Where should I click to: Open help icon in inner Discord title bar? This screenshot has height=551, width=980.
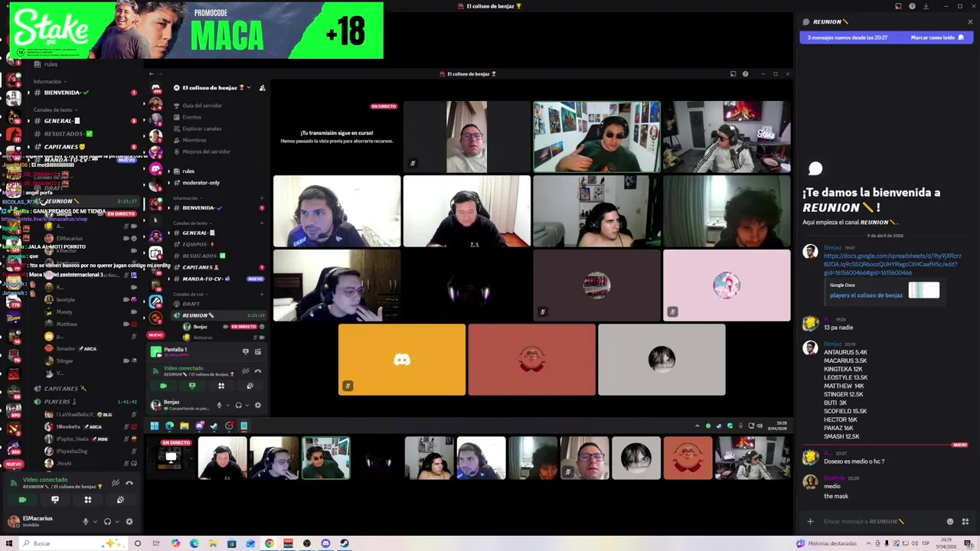(x=745, y=73)
